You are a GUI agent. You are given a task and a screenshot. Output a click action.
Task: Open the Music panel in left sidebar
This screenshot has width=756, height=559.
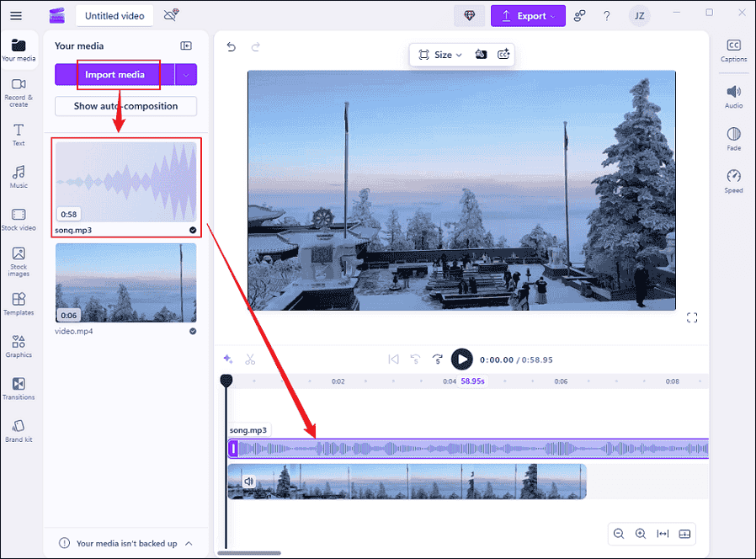(19, 175)
